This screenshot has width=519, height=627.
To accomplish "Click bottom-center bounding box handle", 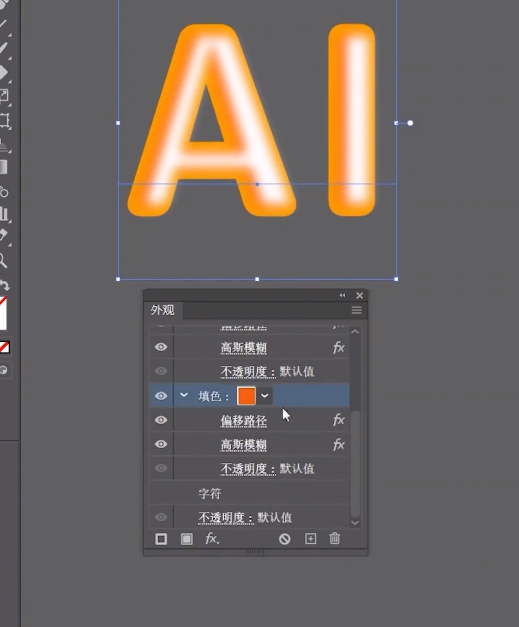I will 257,279.
